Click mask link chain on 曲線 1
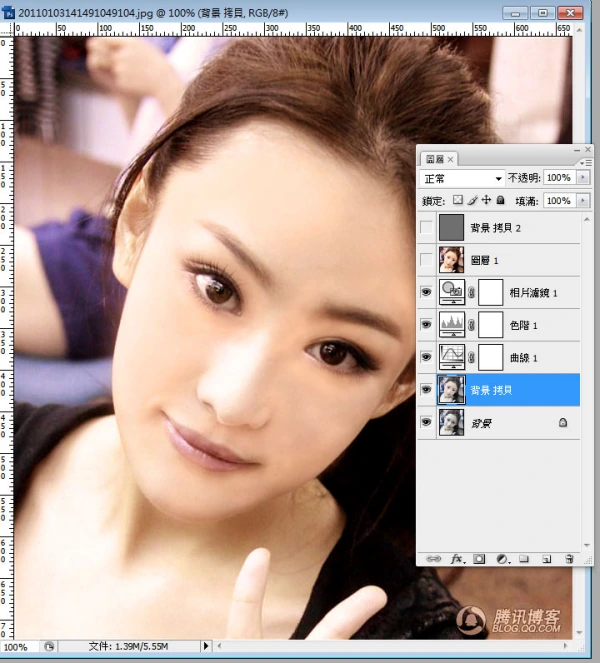The height and width of the screenshot is (663, 600). tap(471, 358)
